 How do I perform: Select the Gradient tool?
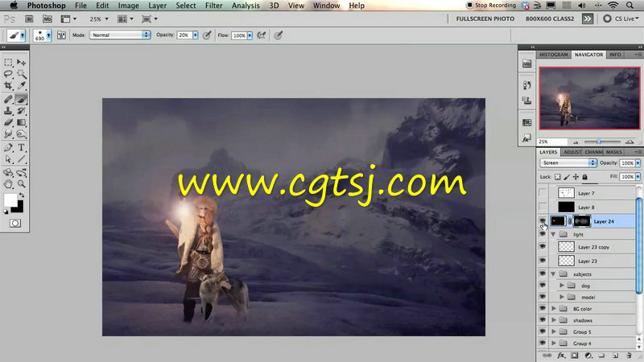tap(22, 122)
